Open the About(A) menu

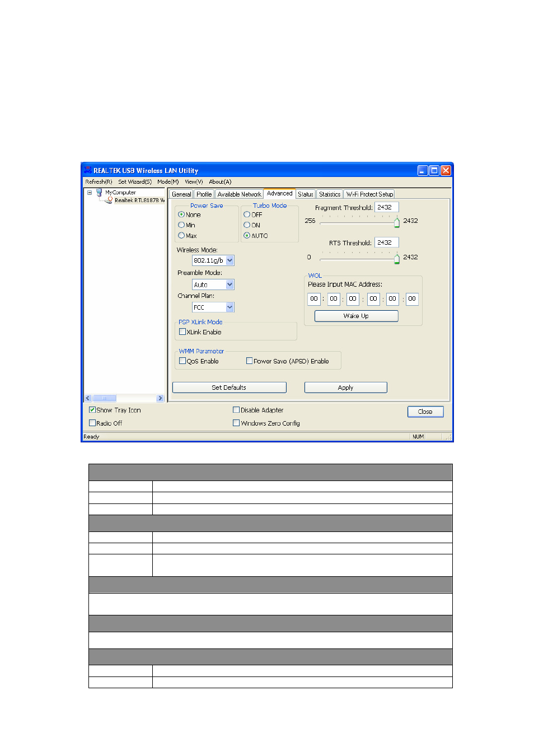220,181
